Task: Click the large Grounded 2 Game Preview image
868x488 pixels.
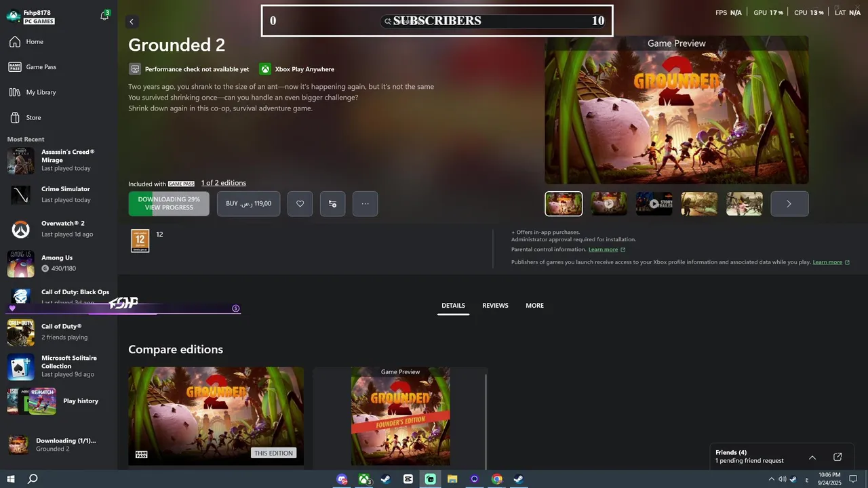Action: pos(676,110)
